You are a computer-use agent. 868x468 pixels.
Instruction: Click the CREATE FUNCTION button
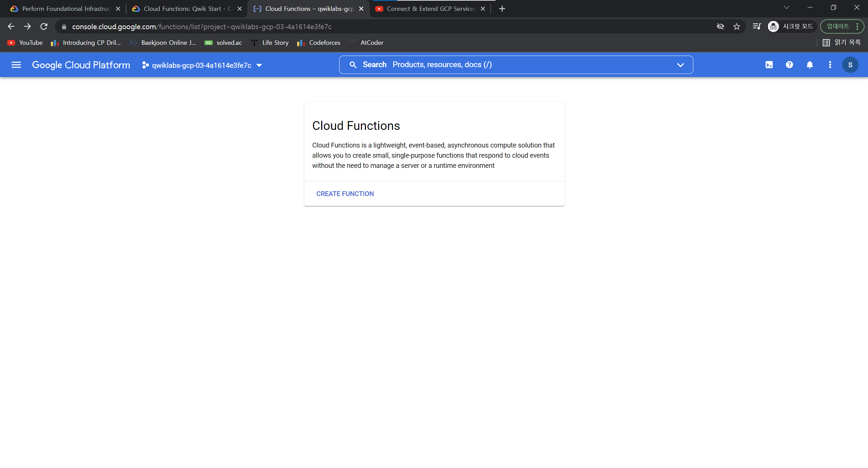(x=345, y=194)
